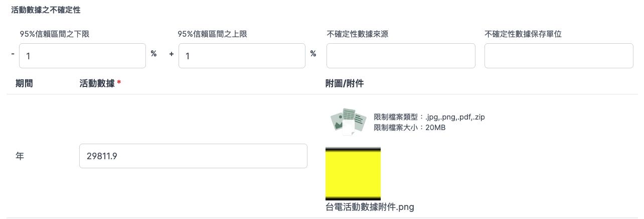The height and width of the screenshot is (219, 644).
Task: Click the 限制檔案大小：20MB size hint
Action: [409, 128]
